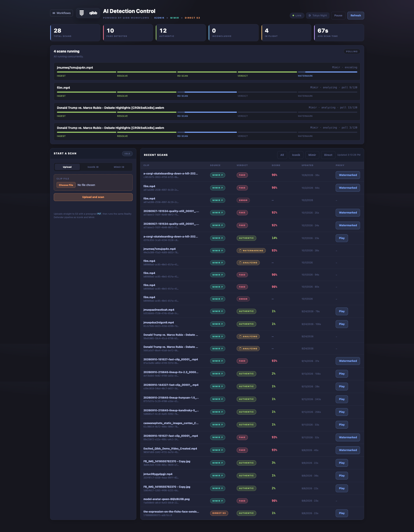
Task: Open Watermarked proxy for Excited_Qibb_Demo_Video
Action: [x=348, y=450]
